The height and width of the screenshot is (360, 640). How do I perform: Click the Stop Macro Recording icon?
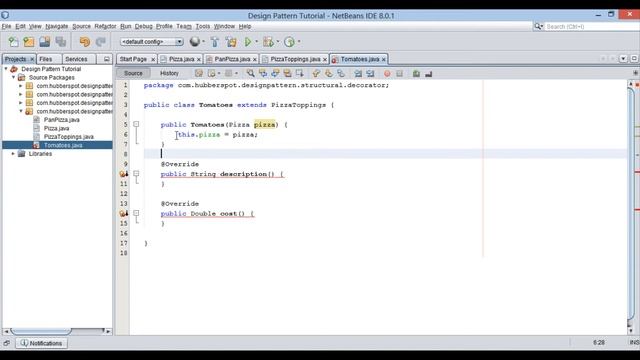(400, 73)
